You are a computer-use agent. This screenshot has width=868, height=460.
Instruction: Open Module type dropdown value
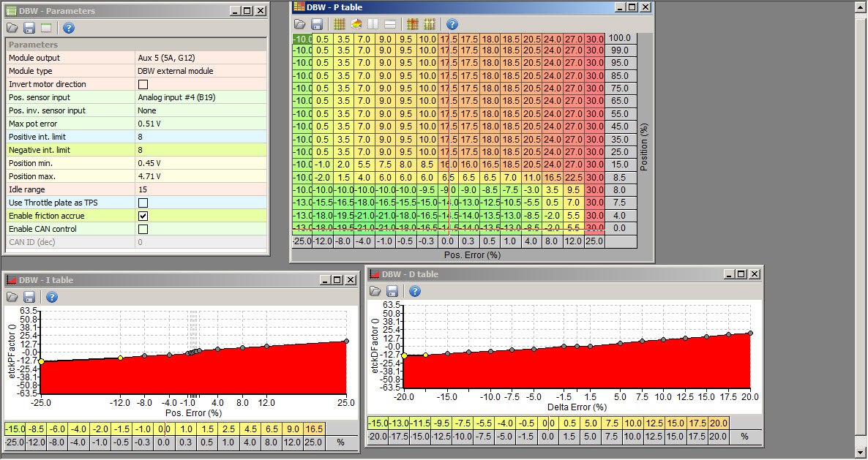(201, 71)
